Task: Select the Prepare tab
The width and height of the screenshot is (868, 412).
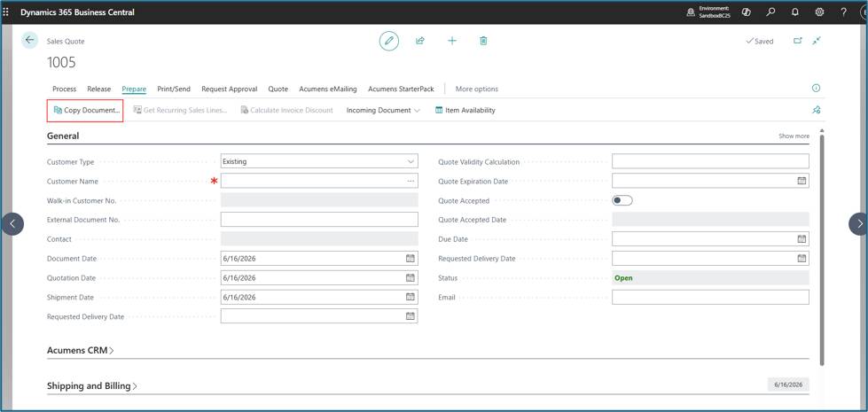Action: (x=134, y=89)
